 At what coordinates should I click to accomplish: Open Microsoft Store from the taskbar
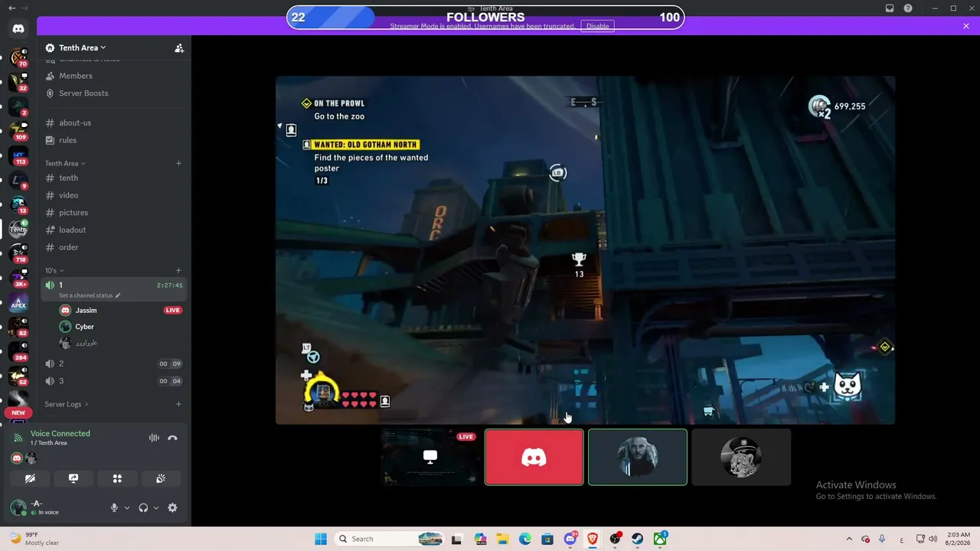pos(547,539)
